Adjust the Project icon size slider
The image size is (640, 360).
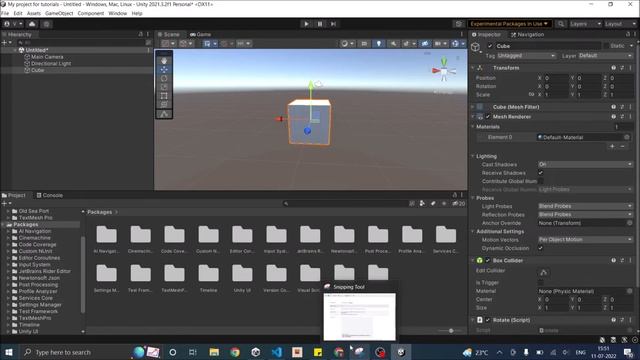coord(451,331)
